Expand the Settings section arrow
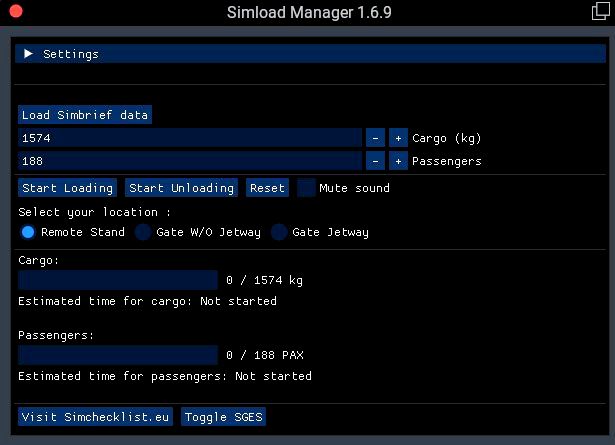Viewport: 615px width, 445px height. click(28, 54)
